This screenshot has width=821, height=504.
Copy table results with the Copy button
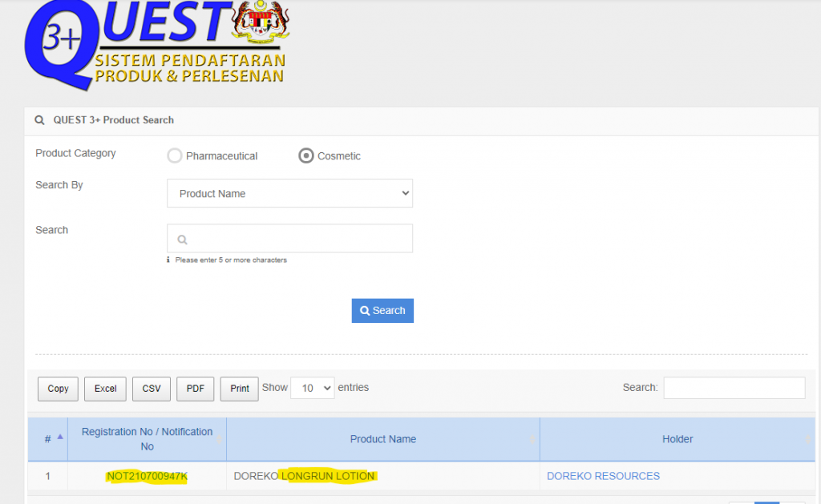pyautogui.click(x=58, y=389)
